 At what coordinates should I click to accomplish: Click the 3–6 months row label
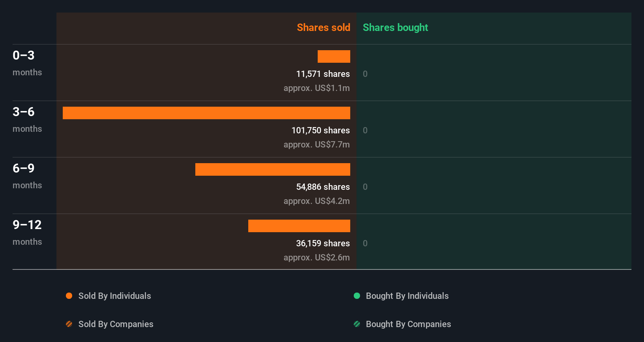point(27,120)
